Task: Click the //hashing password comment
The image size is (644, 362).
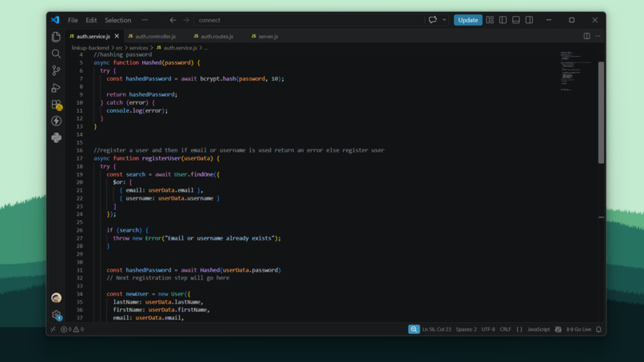Action: pyautogui.click(x=122, y=54)
